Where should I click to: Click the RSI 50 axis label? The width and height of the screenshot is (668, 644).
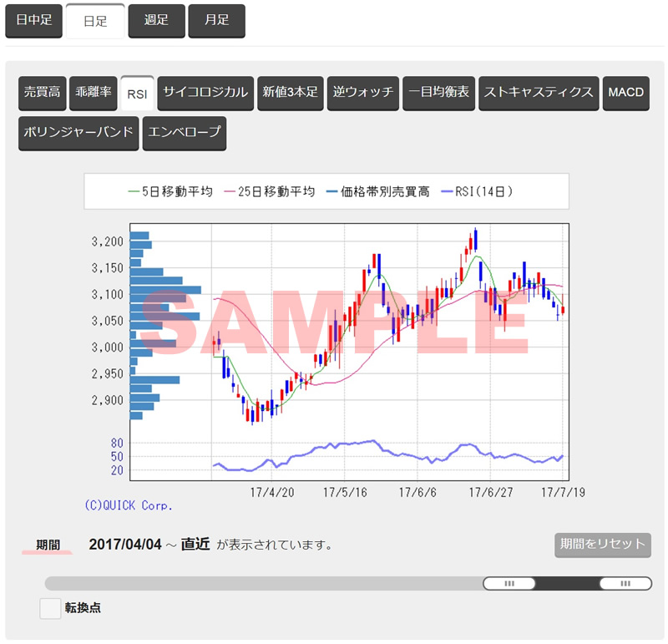tap(117, 457)
